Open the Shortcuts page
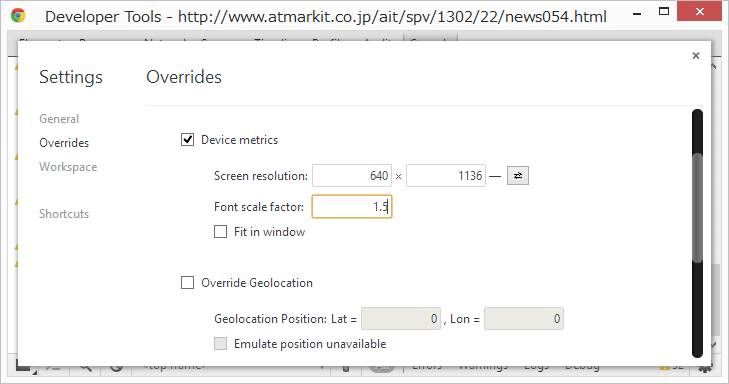 pyautogui.click(x=64, y=214)
